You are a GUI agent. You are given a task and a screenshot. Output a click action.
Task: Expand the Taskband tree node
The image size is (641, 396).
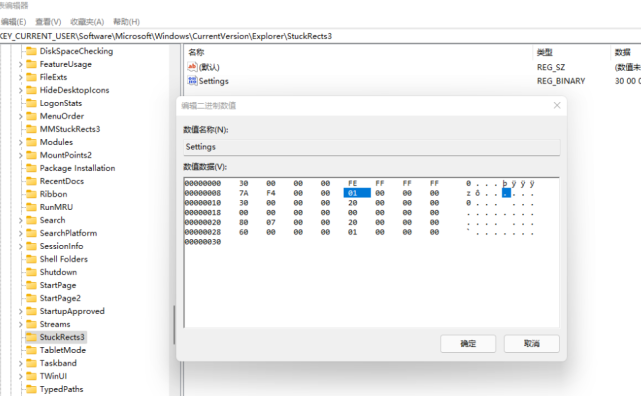click(x=20, y=363)
